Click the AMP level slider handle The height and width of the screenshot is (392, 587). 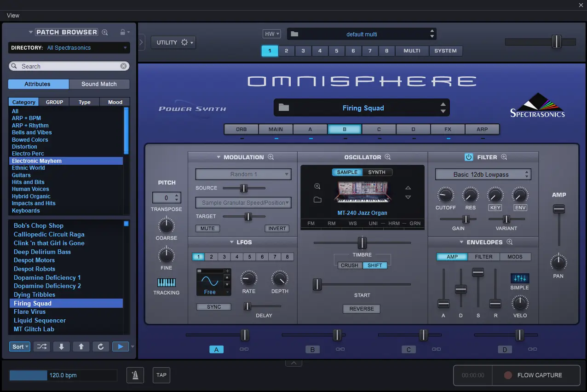point(559,209)
